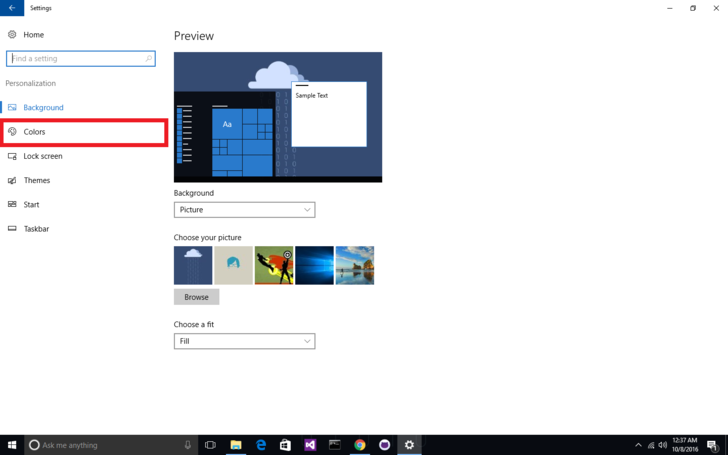Click the Themes brush icon
Screen dimensions: 728x455
tap(12, 180)
